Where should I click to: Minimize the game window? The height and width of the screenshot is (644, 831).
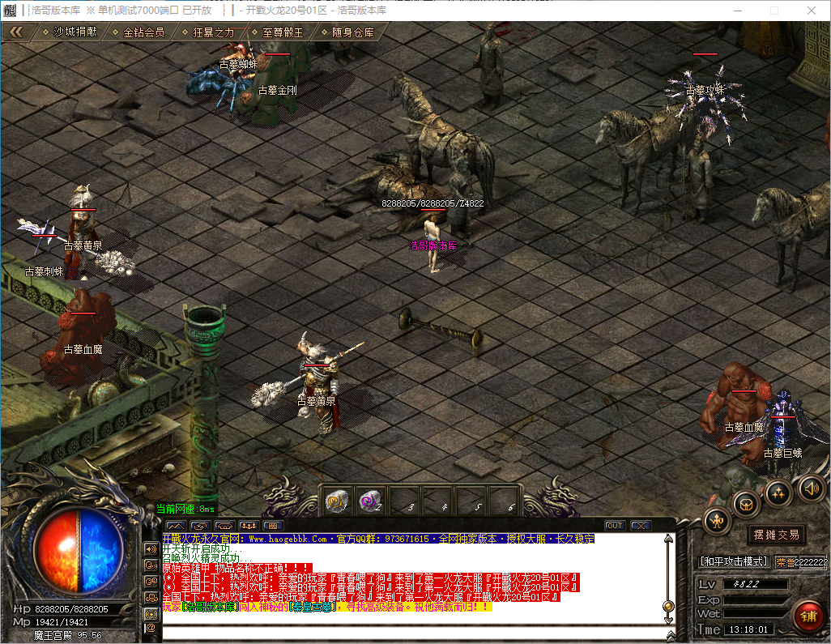[x=738, y=10]
